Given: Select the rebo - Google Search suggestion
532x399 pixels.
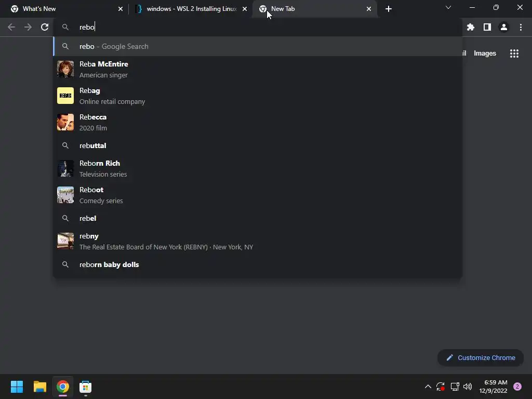Looking at the screenshot, I should tap(258, 46).
